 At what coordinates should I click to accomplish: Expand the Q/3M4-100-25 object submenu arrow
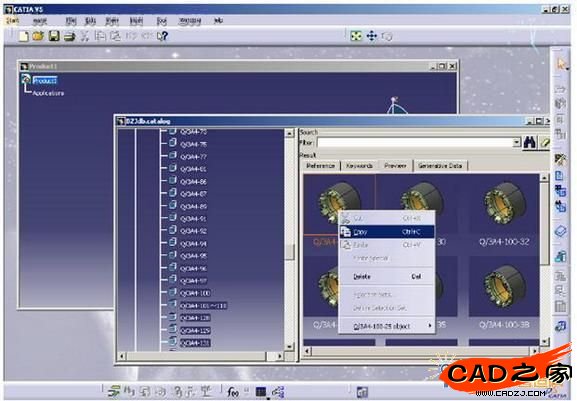click(429, 326)
